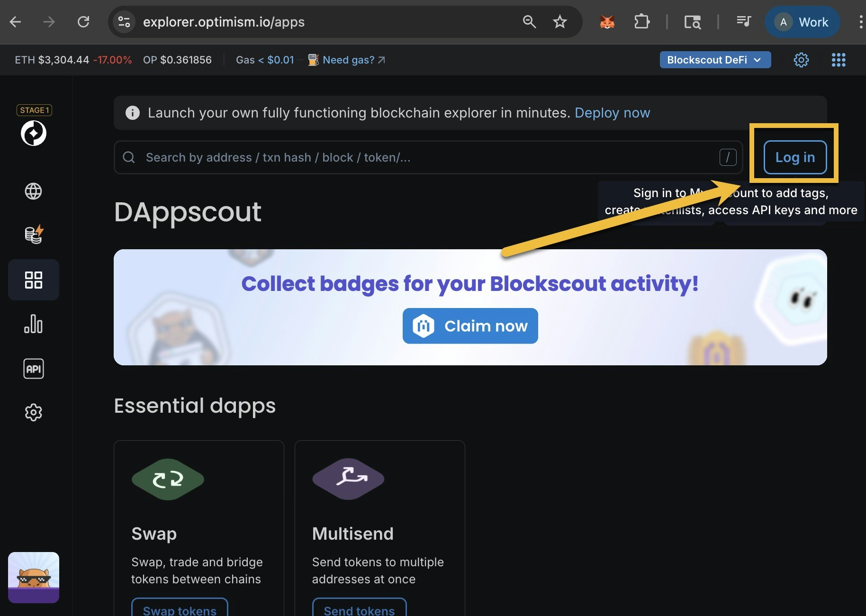
Task: Select the Blockscout logo in the sidebar
Action: (x=33, y=133)
